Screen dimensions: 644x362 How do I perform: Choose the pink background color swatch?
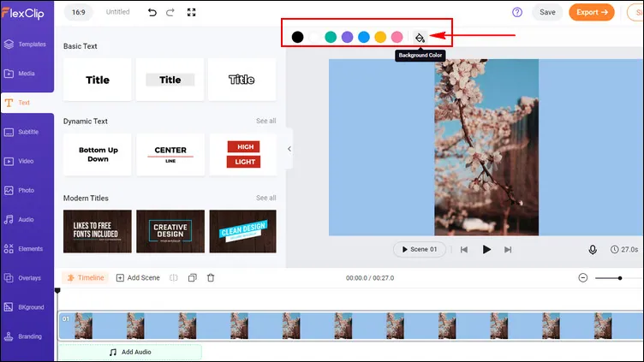click(x=397, y=37)
